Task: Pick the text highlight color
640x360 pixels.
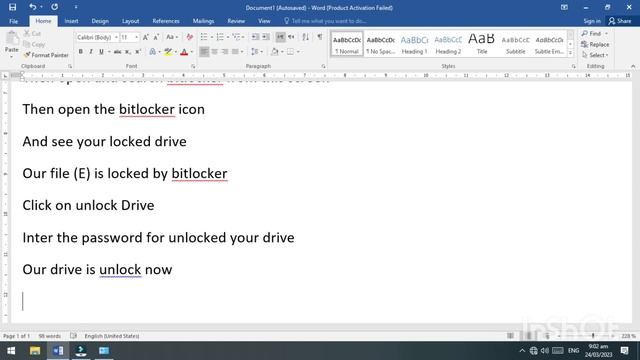Action: point(168,52)
